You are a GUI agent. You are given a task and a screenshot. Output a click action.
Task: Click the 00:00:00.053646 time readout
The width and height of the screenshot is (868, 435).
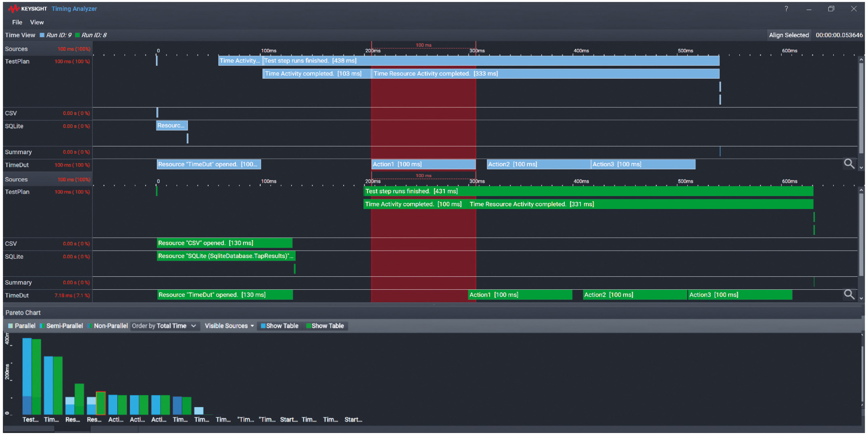click(839, 35)
